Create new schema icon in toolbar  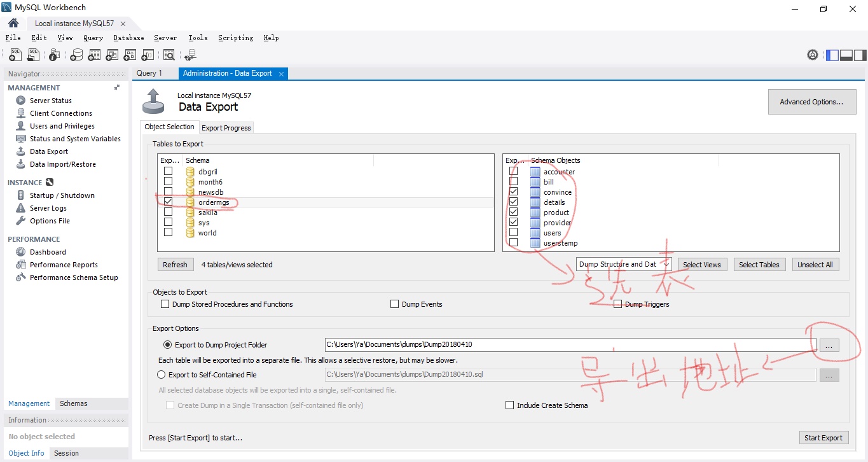click(x=76, y=55)
